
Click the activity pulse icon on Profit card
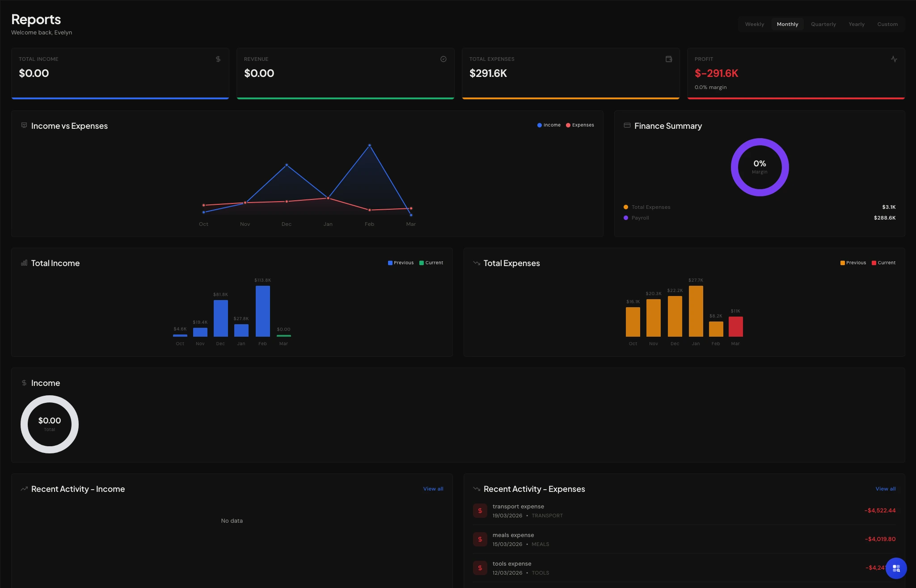(894, 59)
